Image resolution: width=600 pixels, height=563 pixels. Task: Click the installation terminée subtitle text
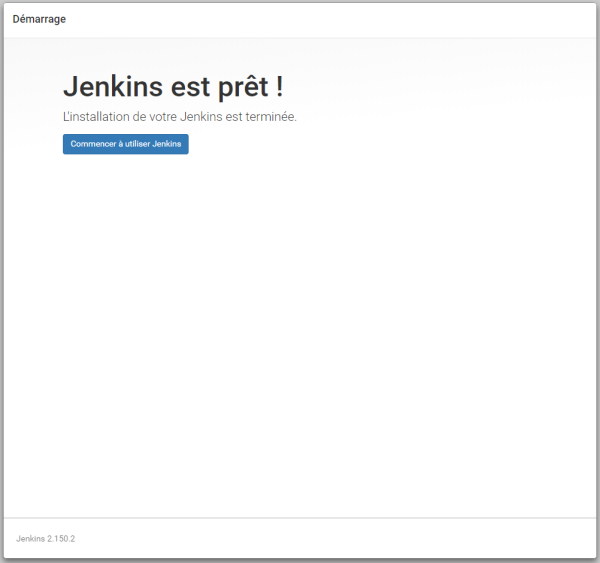click(x=179, y=117)
